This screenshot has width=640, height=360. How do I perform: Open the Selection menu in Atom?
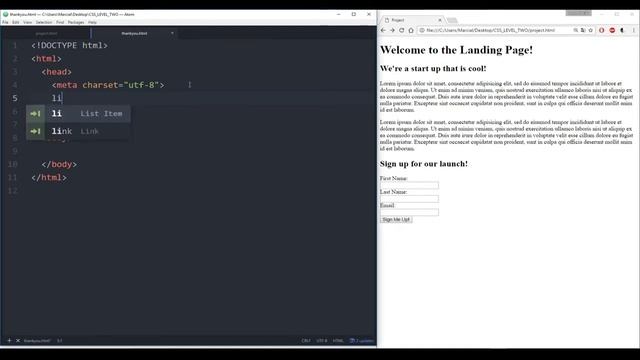pyautogui.click(x=44, y=22)
